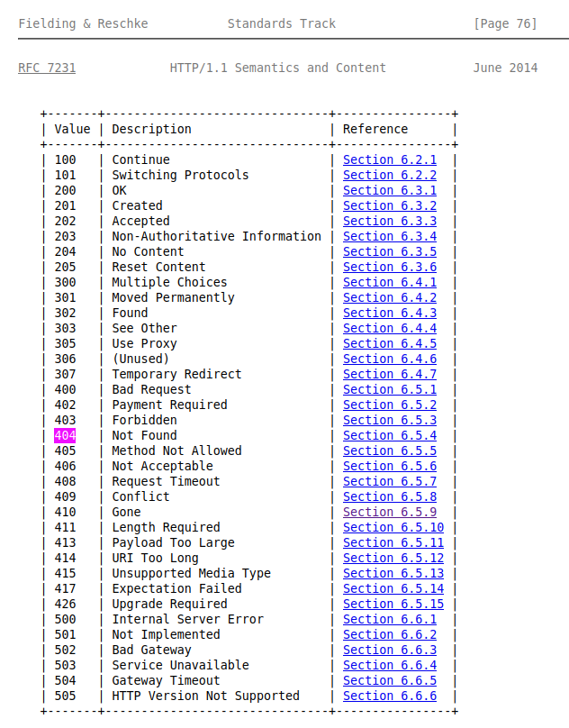Image resolution: width=569 pixels, height=728 pixels.
Task: Open Section 6.6.3 Bad Gateway link
Action: tap(390, 650)
